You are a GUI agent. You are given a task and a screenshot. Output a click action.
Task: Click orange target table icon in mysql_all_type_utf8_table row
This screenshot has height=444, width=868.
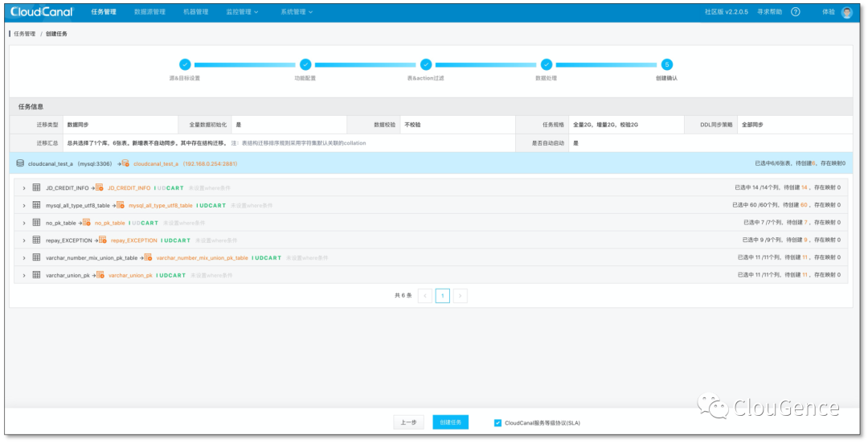[x=121, y=205]
